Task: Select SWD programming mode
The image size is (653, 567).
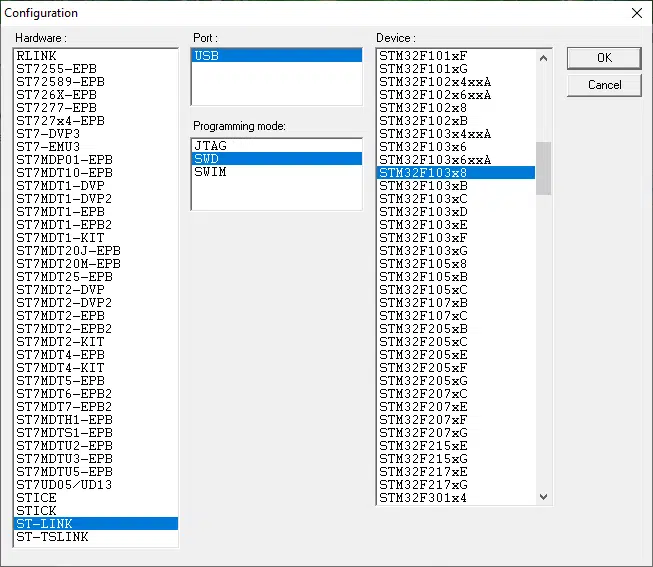Action: (x=277, y=159)
